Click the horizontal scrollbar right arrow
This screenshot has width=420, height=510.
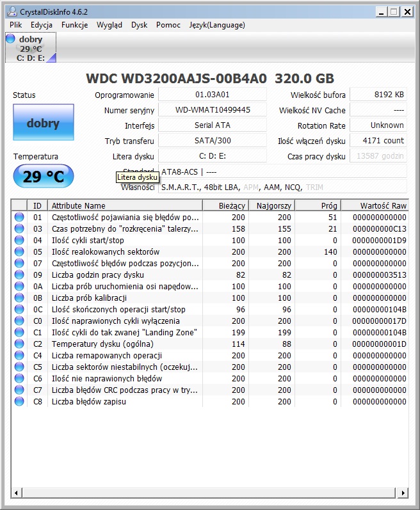point(403,493)
